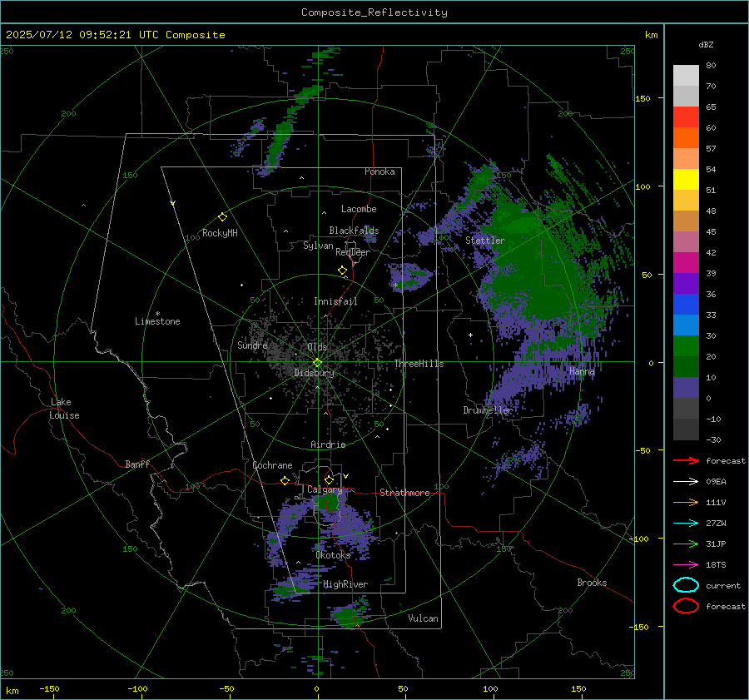The image size is (749, 700).
Task: Select the orange 57–60 dBZ swatch
Action: pyautogui.click(x=686, y=137)
